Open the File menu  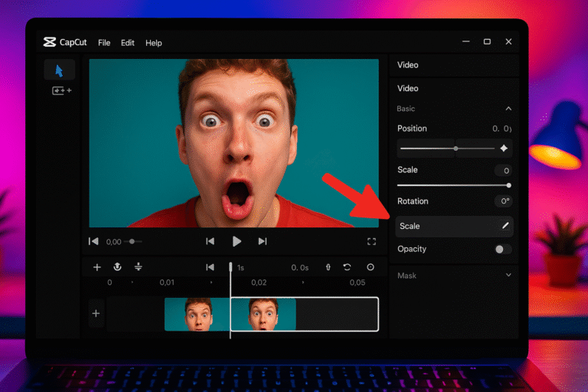[104, 43]
